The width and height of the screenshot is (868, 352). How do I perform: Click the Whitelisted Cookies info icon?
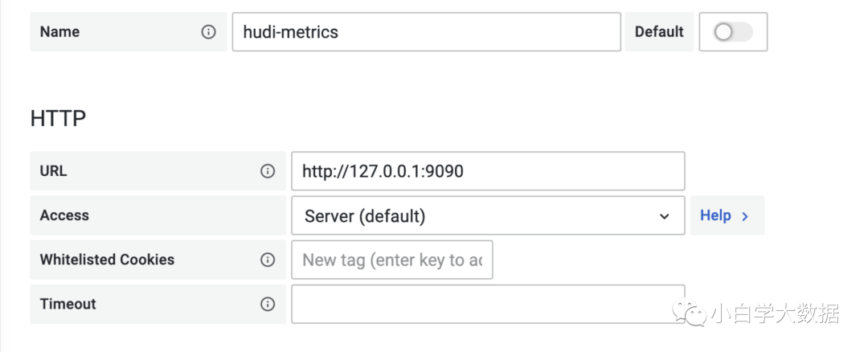(268, 260)
